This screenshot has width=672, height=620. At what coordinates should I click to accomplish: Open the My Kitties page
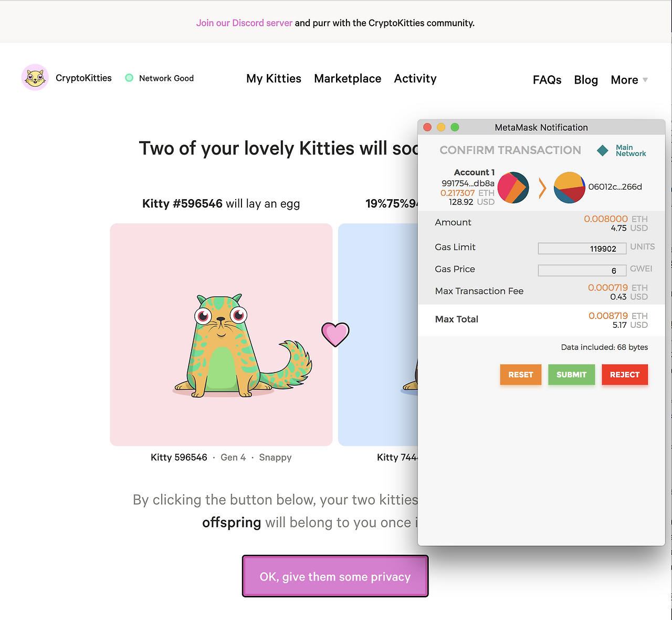pyautogui.click(x=274, y=79)
